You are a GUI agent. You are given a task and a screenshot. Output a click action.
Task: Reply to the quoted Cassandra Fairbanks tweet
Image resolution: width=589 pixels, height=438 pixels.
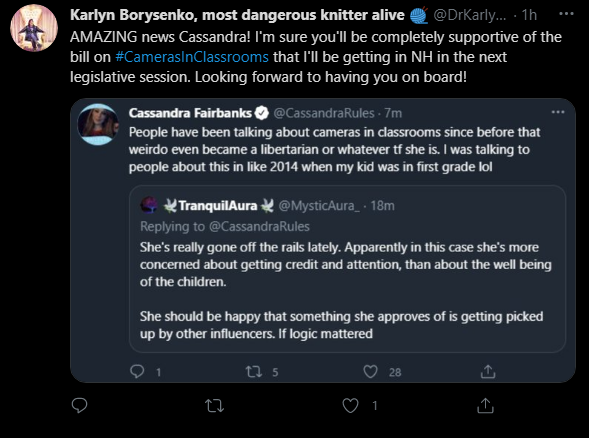tap(137, 372)
